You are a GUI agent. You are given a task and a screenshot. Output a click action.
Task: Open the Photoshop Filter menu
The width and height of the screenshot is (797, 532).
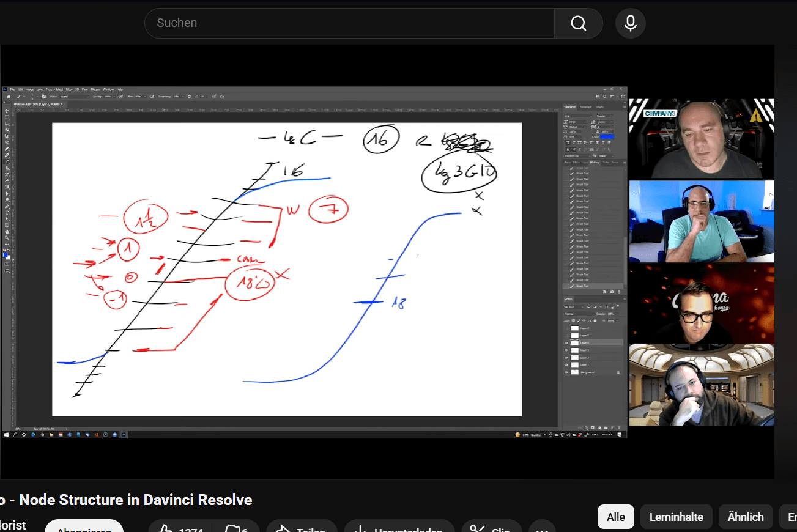(x=69, y=89)
